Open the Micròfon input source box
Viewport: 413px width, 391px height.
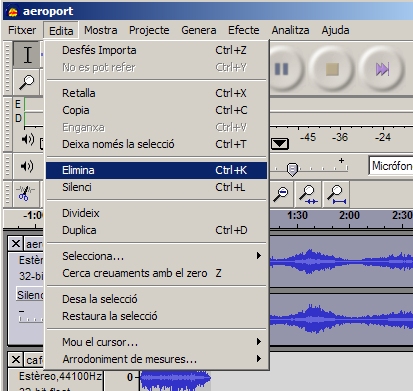[x=391, y=166]
